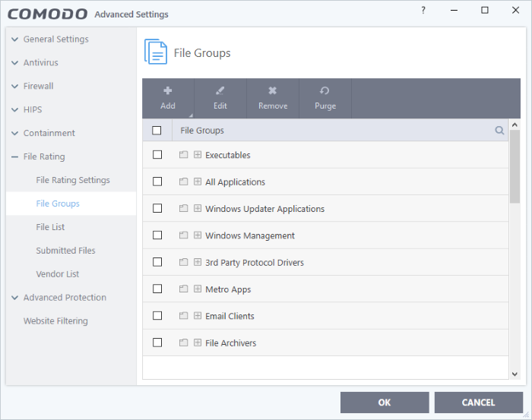The image size is (532, 420).
Task: Click the Add file group toolbar icon
Action: point(168,91)
